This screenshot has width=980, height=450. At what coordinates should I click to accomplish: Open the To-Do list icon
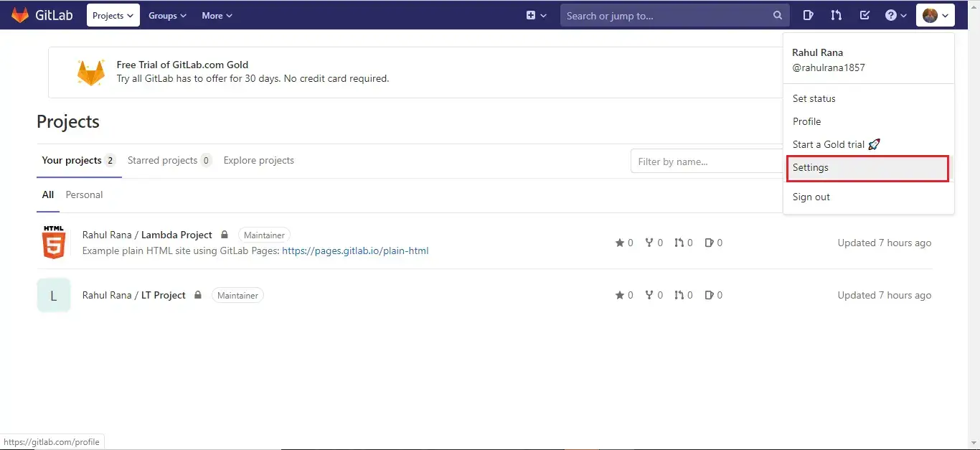click(864, 15)
